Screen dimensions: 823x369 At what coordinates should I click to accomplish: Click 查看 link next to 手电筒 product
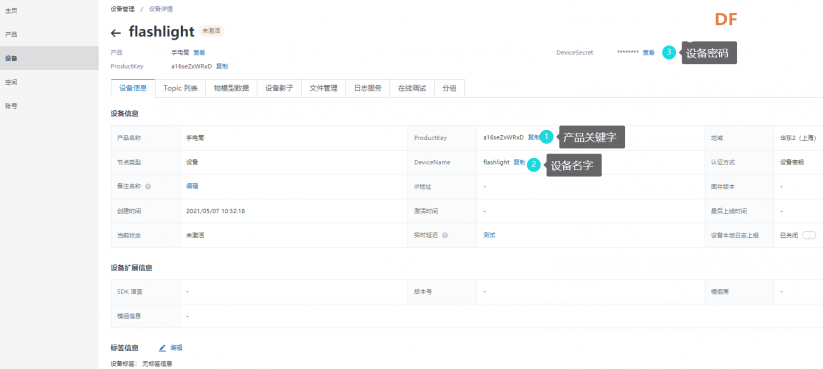click(199, 52)
